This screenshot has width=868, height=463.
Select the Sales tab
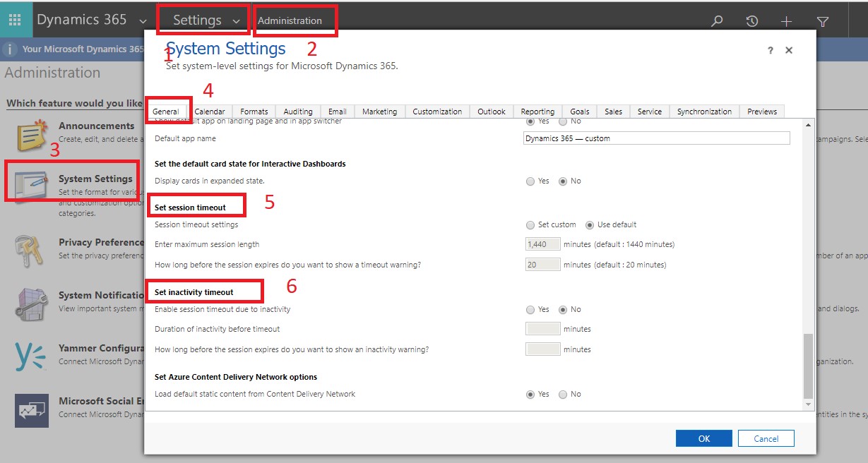(x=614, y=112)
